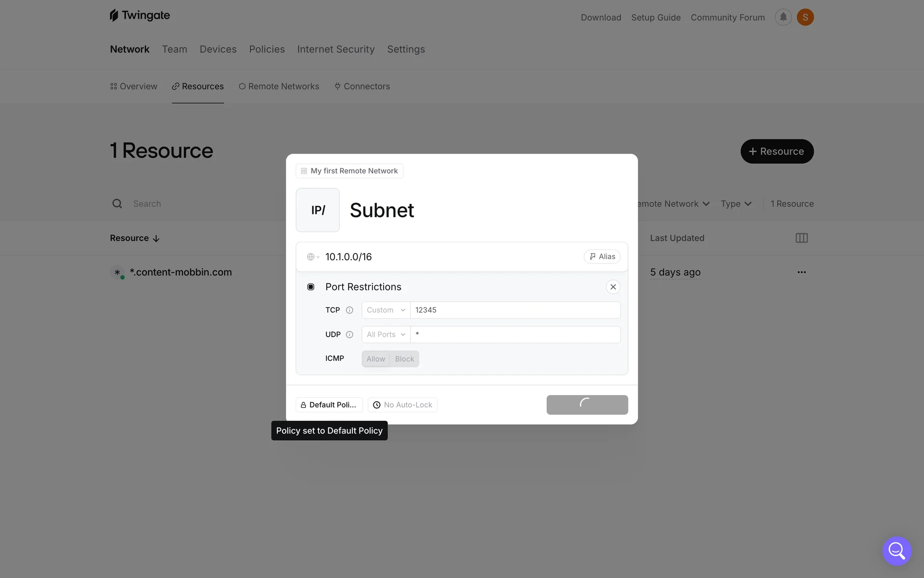Screen dimensions: 924x578
Task: Expand the Type filter dropdown
Action: [x=736, y=204]
